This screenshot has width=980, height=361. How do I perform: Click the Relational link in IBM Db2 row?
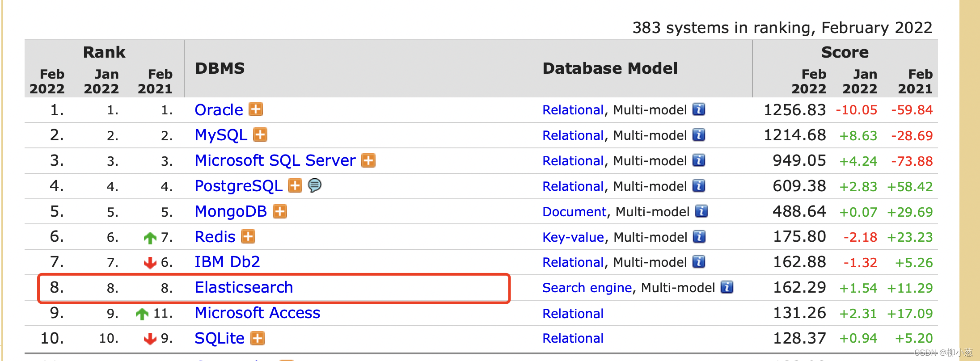[x=573, y=262]
